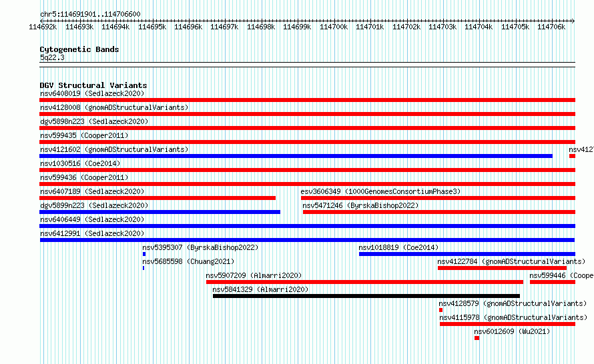Image resolution: width=594 pixels, height=364 pixels.
Task: Open the nsv599446 variant label
Action: click(x=561, y=275)
